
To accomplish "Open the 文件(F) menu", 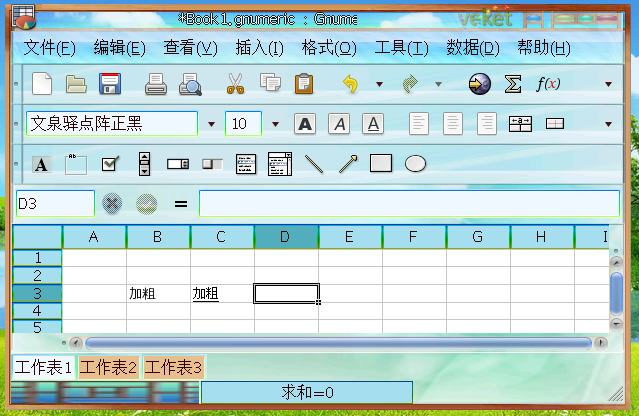I will [49, 48].
